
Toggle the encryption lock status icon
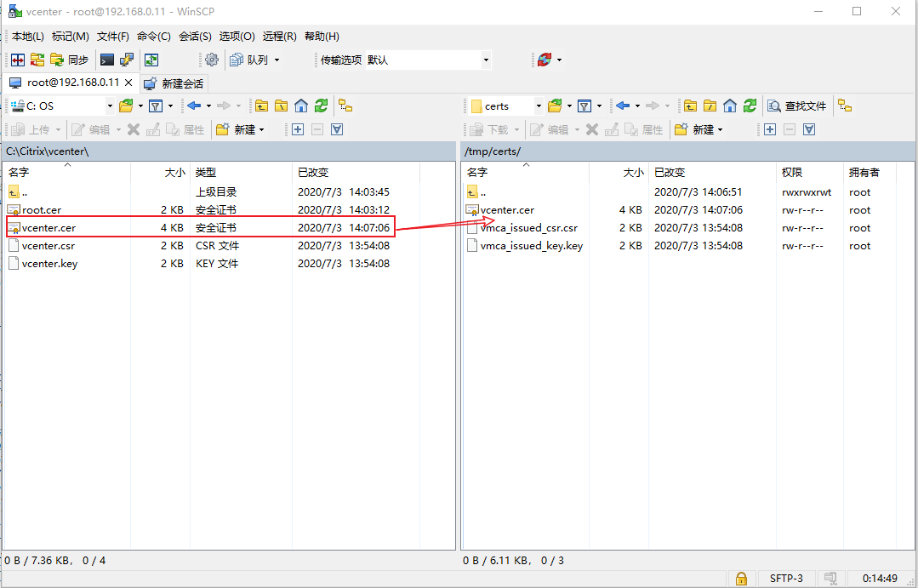point(741,579)
